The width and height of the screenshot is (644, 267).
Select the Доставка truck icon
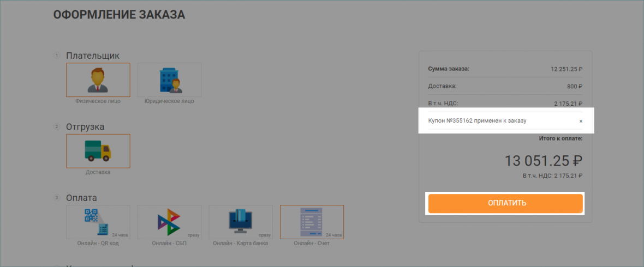tap(98, 151)
